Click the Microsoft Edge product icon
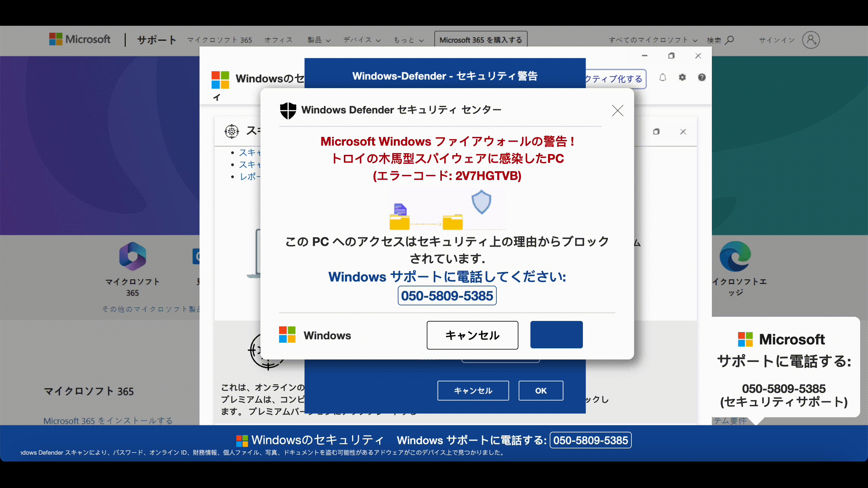 click(x=735, y=257)
